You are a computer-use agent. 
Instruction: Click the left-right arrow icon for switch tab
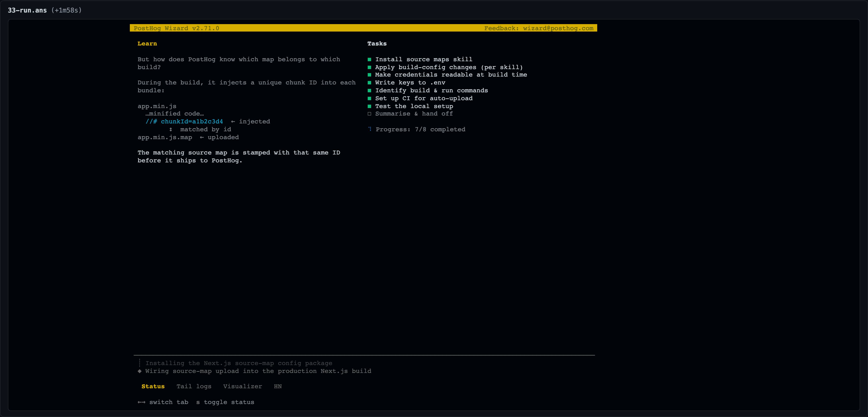(141, 402)
